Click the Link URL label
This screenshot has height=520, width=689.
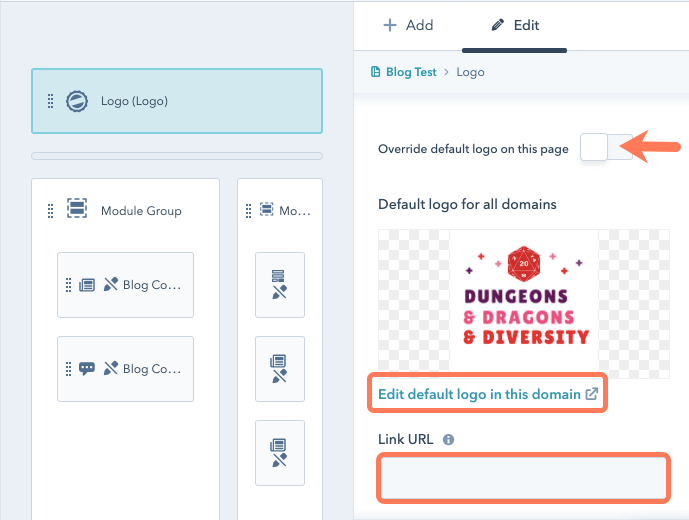click(x=406, y=439)
